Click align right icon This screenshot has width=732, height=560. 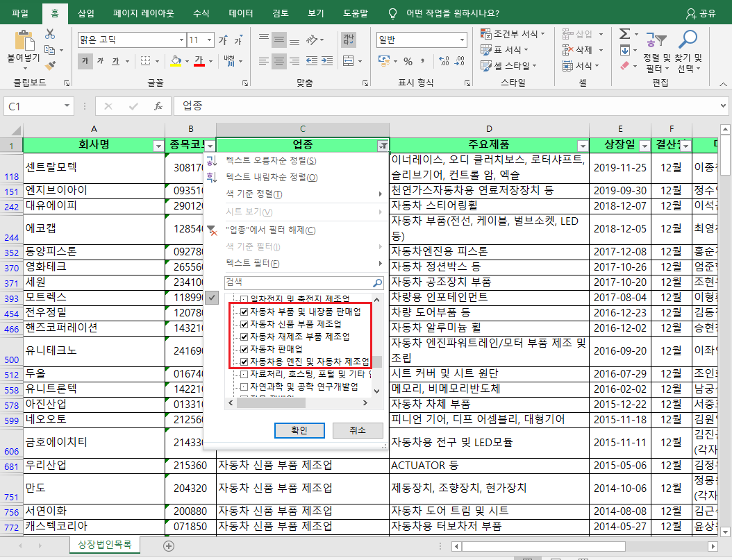pos(294,61)
